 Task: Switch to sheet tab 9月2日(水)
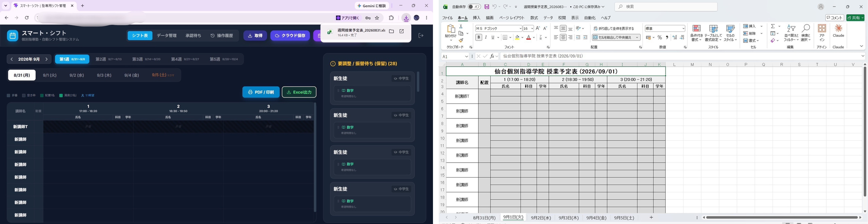[541, 218]
